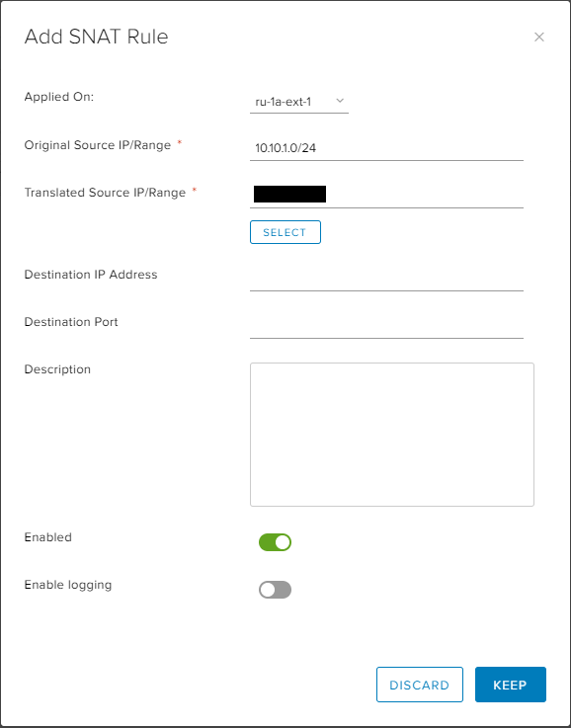Click the Applied On label
571x728 pixels.
pyautogui.click(x=59, y=97)
